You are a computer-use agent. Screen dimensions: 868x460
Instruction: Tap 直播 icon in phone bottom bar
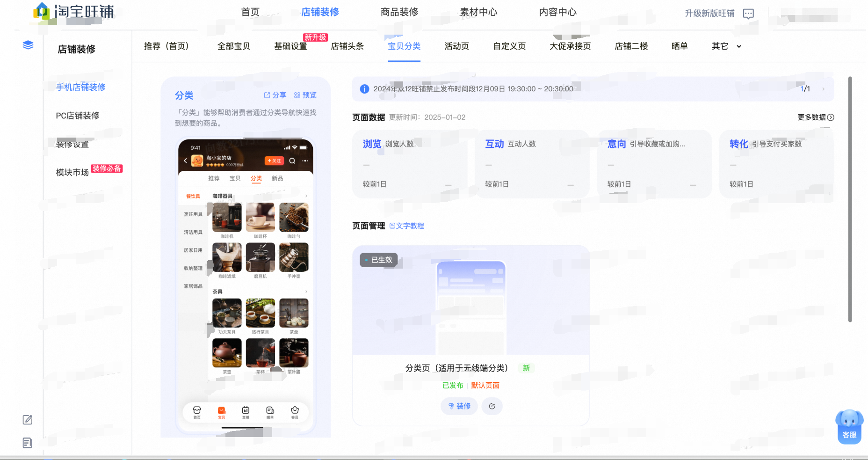tap(246, 412)
